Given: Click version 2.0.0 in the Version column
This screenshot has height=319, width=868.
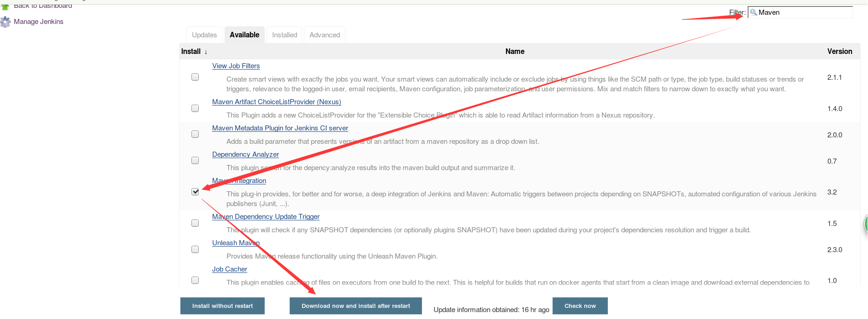Looking at the screenshot, I should [x=835, y=135].
